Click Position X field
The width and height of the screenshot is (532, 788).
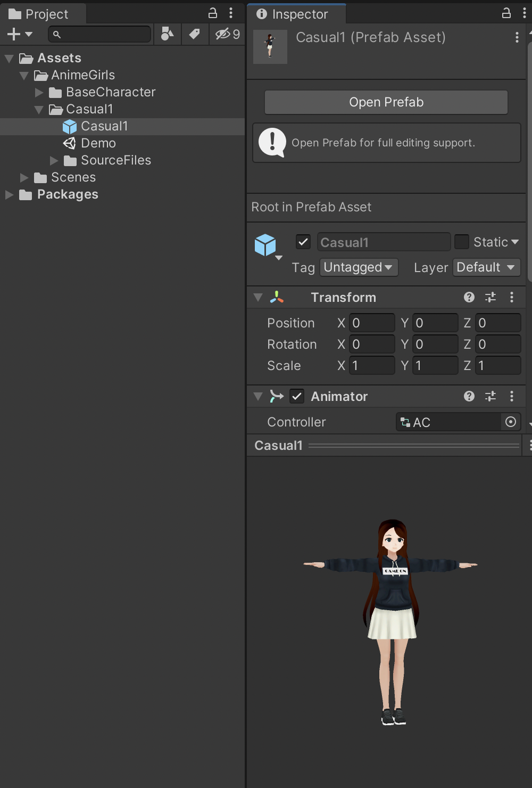click(x=372, y=323)
